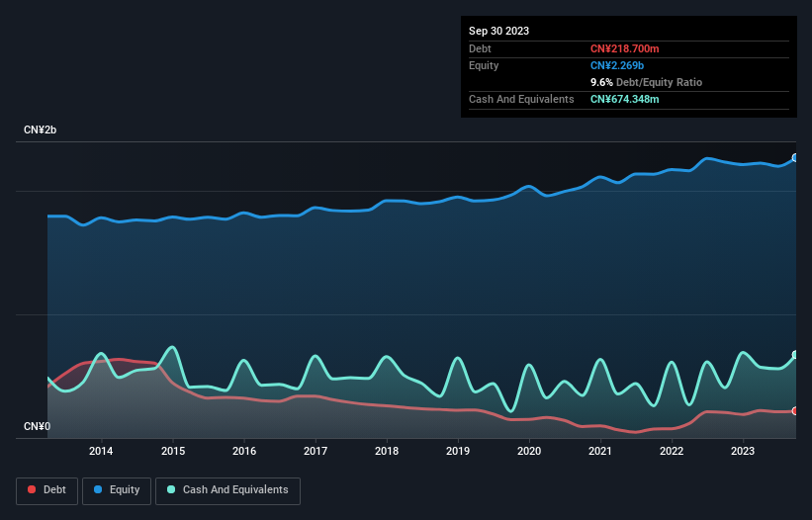The height and width of the screenshot is (520, 812).
Task: Select the 2023 x-axis year label
Action: coord(743,452)
